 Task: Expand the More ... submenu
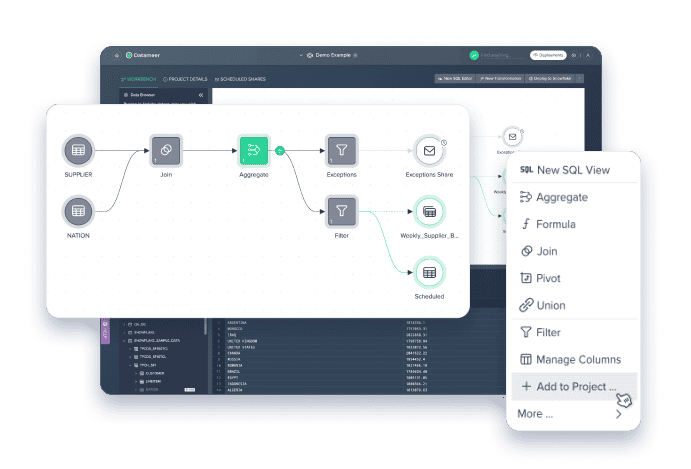574,414
